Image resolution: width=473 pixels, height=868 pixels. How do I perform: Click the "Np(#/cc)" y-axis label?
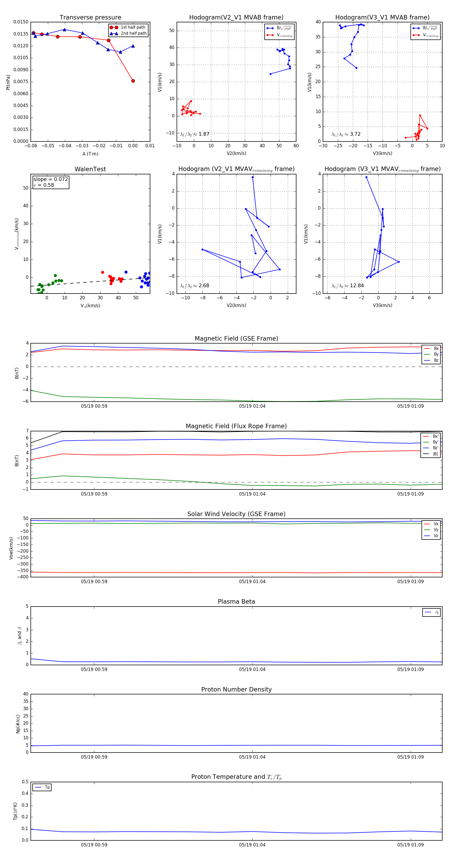tap(18, 724)
